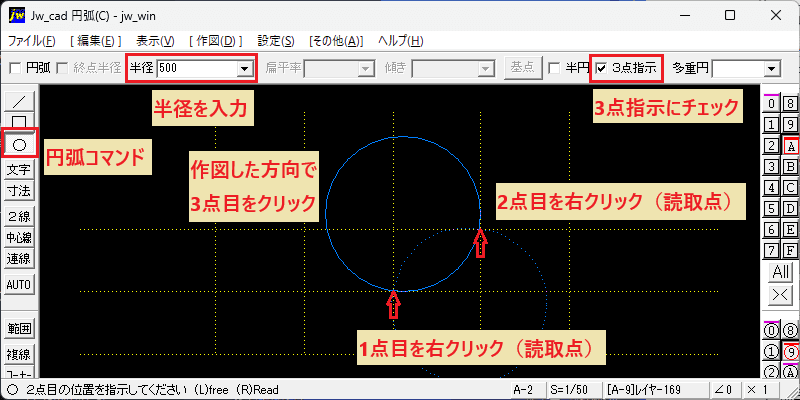800x400 pixels.
Task: Activate the 複線 parallel line tool
Action: point(19,353)
